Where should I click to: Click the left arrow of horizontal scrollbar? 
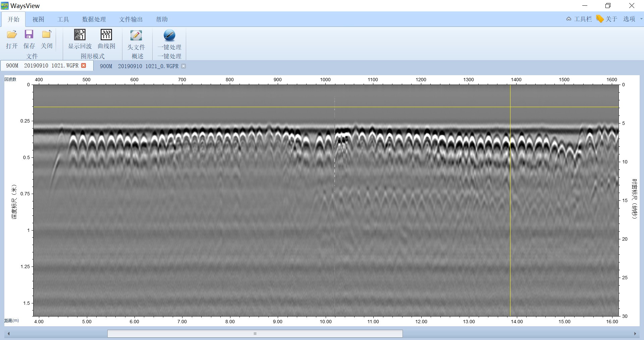tap(8, 334)
